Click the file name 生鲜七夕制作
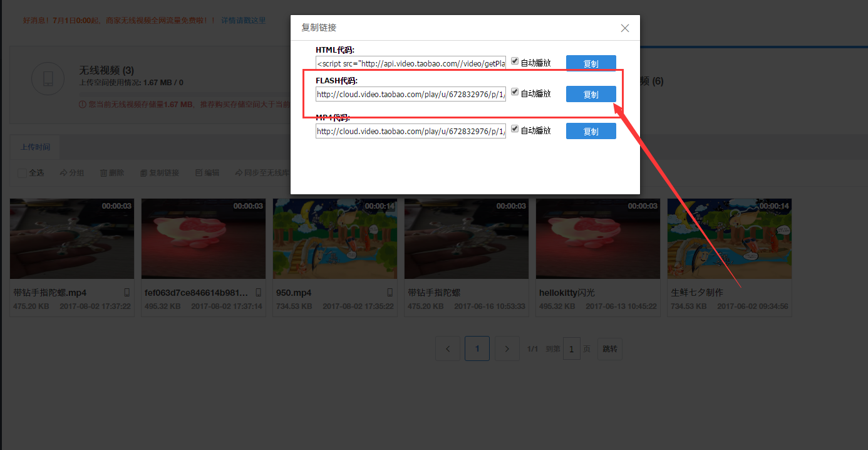This screenshot has width=868, height=450. (x=697, y=293)
